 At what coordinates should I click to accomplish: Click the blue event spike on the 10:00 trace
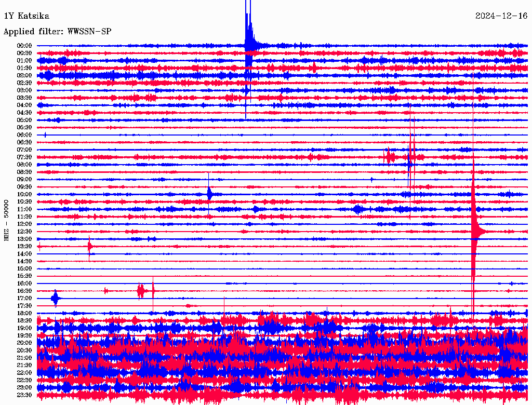tap(209, 194)
